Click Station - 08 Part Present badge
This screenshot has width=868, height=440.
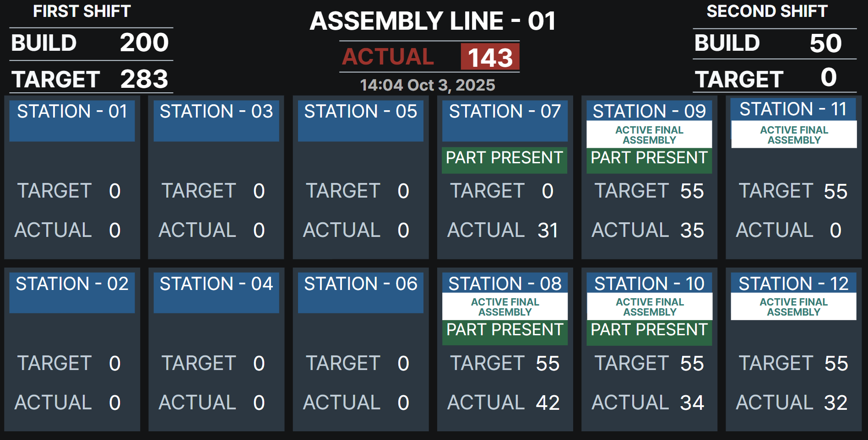coord(505,330)
